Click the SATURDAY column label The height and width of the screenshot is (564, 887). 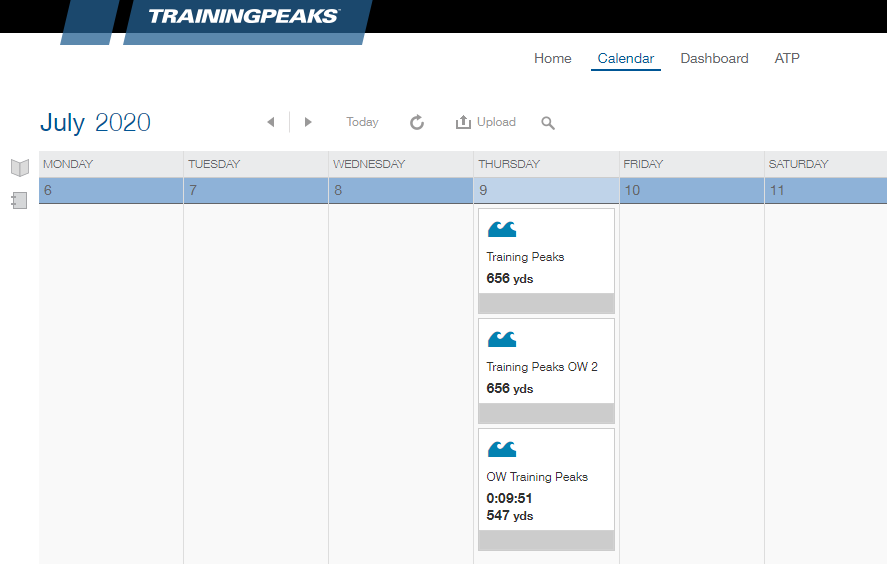(x=798, y=164)
